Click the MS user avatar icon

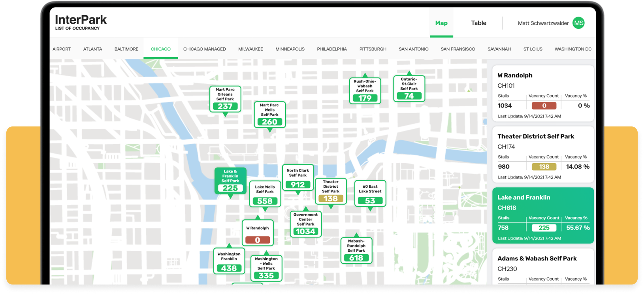coord(578,23)
